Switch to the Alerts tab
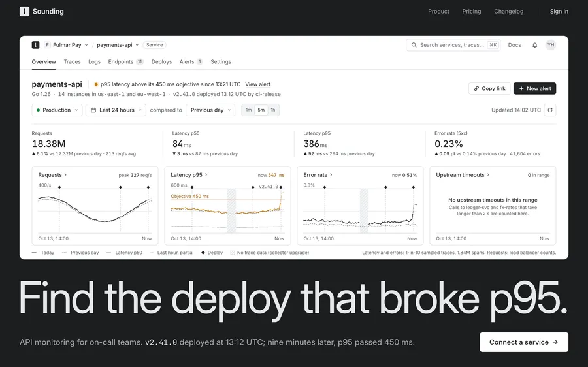The width and height of the screenshot is (588, 367). click(191, 62)
